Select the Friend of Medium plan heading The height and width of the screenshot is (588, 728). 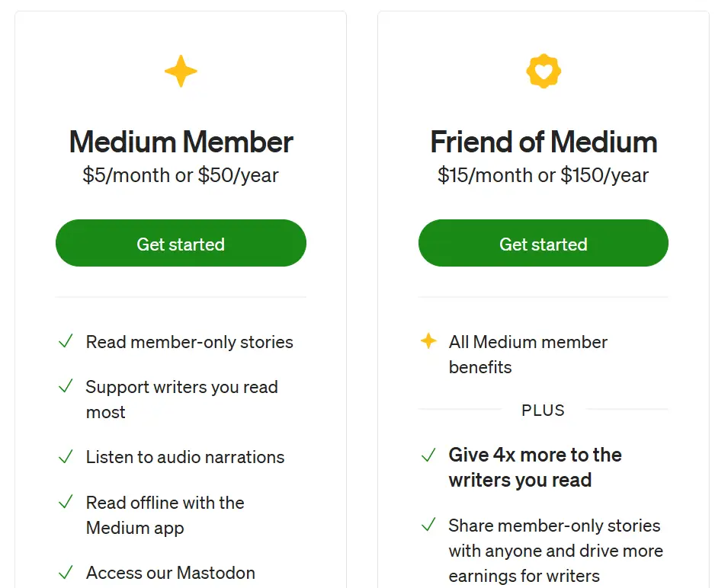pyautogui.click(x=544, y=142)
